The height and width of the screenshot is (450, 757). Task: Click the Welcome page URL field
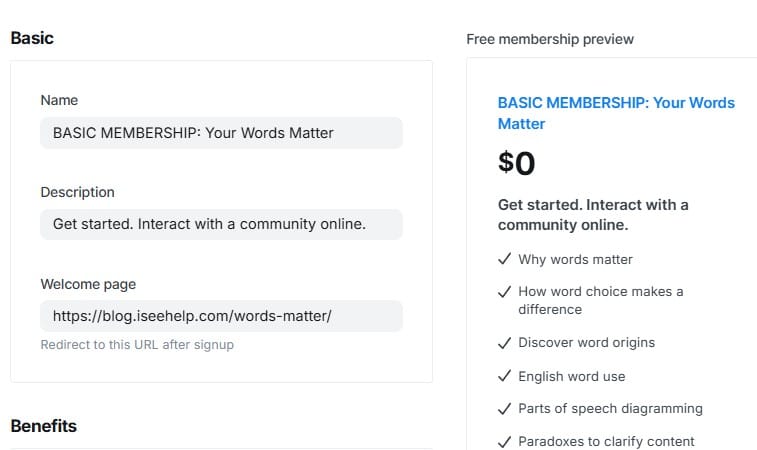221,316
